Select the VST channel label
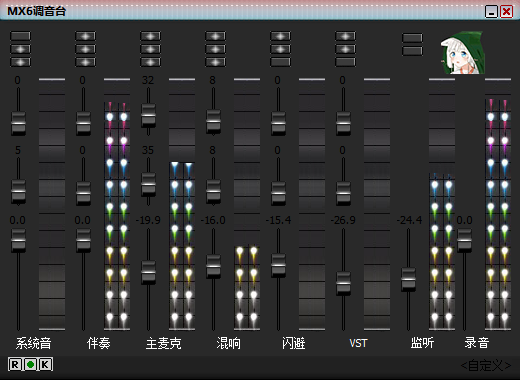The image size is (520, 380). [x=358, y=343]
